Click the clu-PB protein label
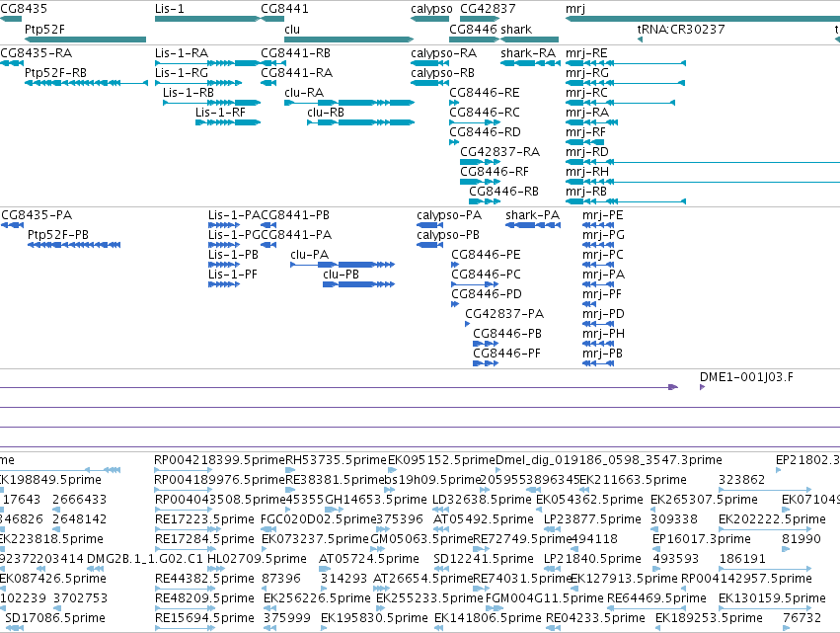This screenshot has width=840, height=633. point(341,275)
